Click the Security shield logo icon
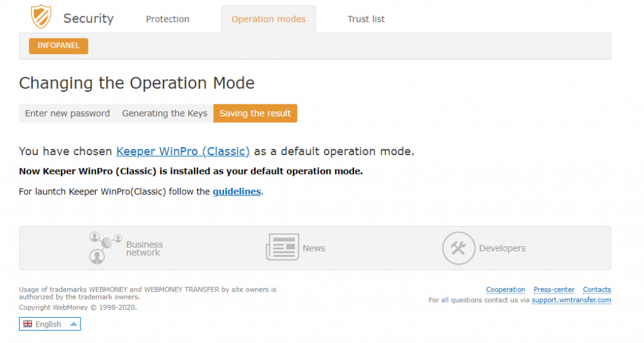Screen dimensions: 644x343 coord(41,17)
